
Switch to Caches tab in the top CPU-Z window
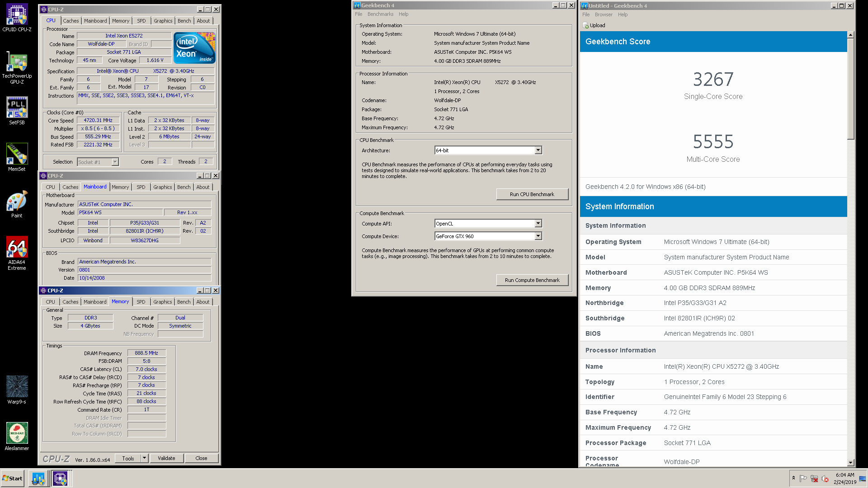coord(71,21)
